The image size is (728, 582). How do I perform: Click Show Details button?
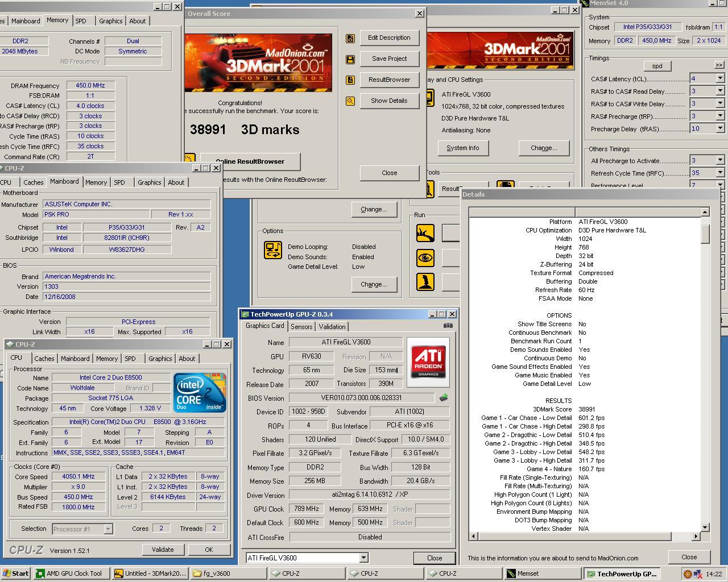389,101
